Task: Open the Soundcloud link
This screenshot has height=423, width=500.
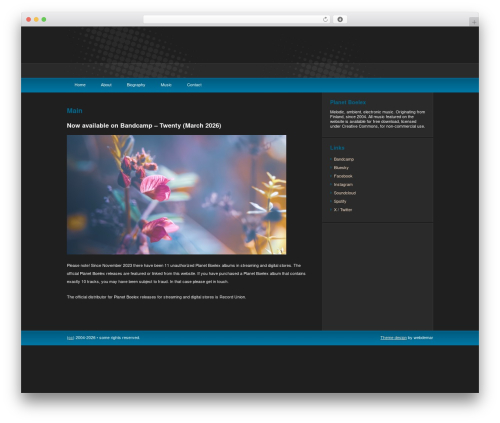Action: click(x=345, y=193)
